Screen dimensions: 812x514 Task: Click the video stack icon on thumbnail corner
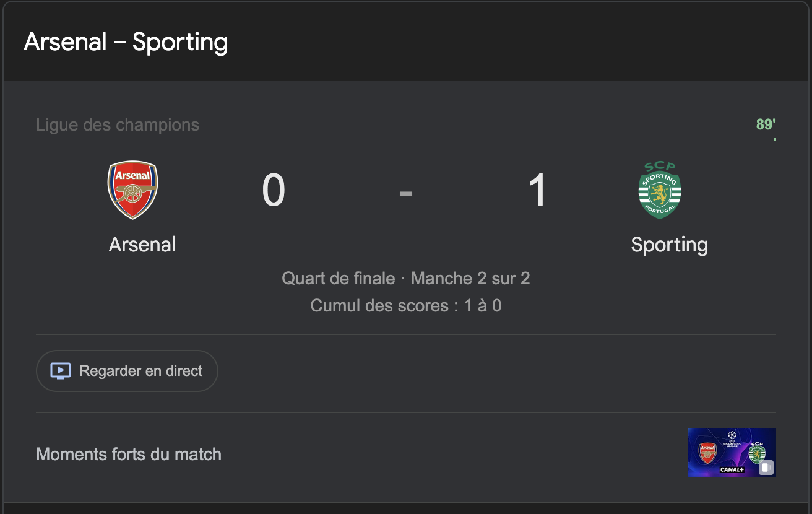[x=766, y=468]
